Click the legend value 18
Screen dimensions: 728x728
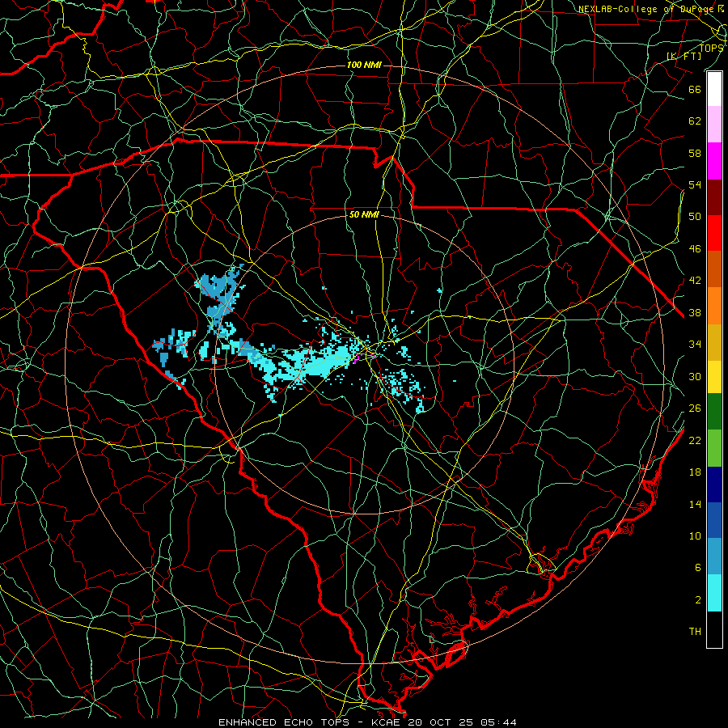[x=695, y=472]
